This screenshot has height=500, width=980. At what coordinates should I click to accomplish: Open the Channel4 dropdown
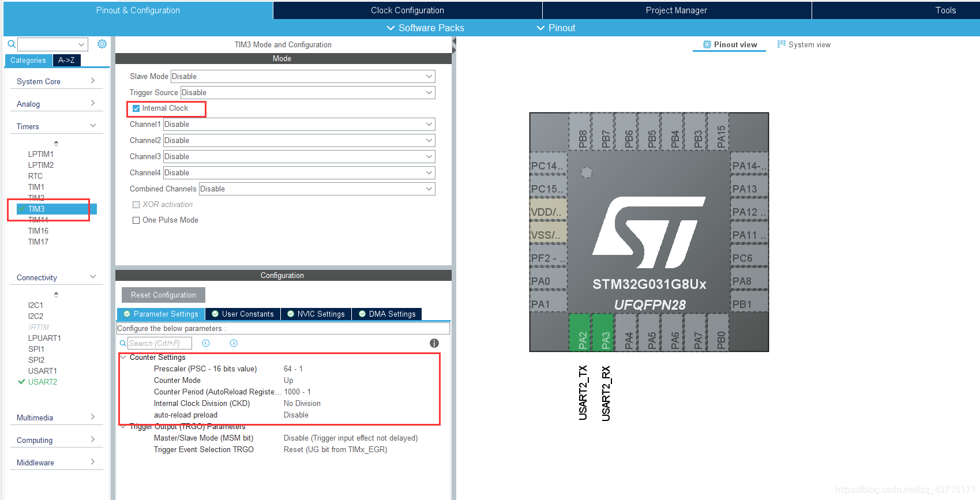pyautogui.click(x=299, y=173)
